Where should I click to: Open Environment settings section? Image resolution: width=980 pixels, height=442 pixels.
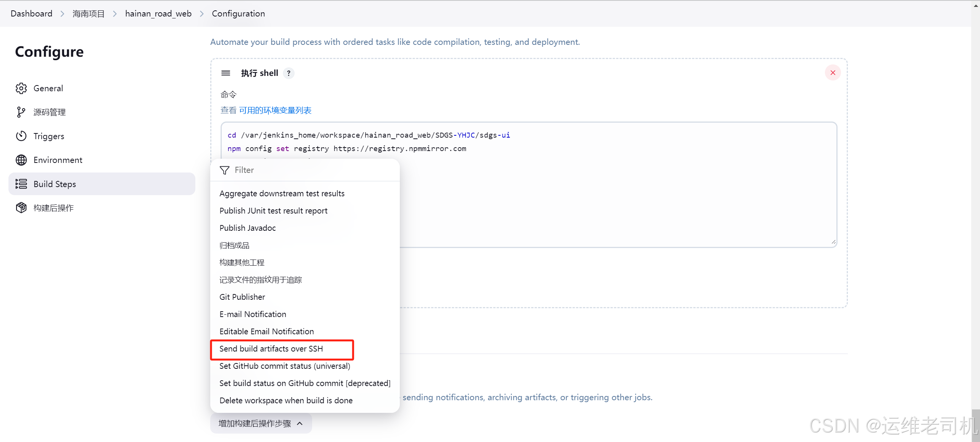[101, 160]
